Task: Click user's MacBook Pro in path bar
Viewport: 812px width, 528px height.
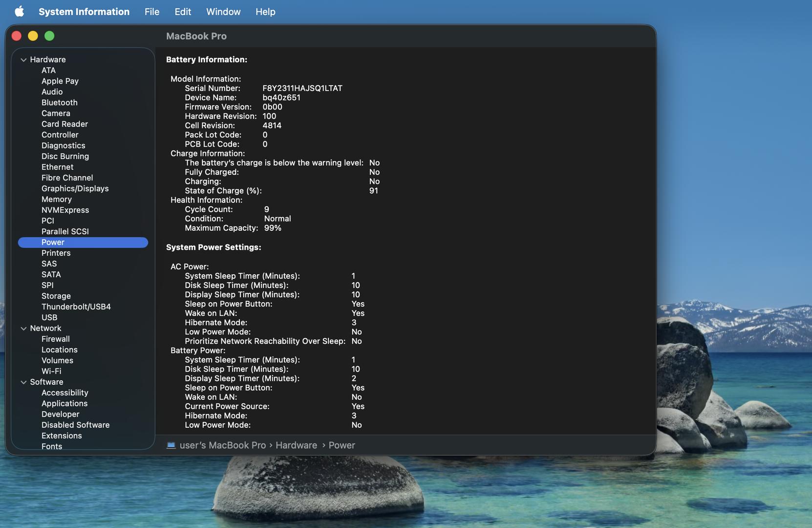Action: point(222,445)
